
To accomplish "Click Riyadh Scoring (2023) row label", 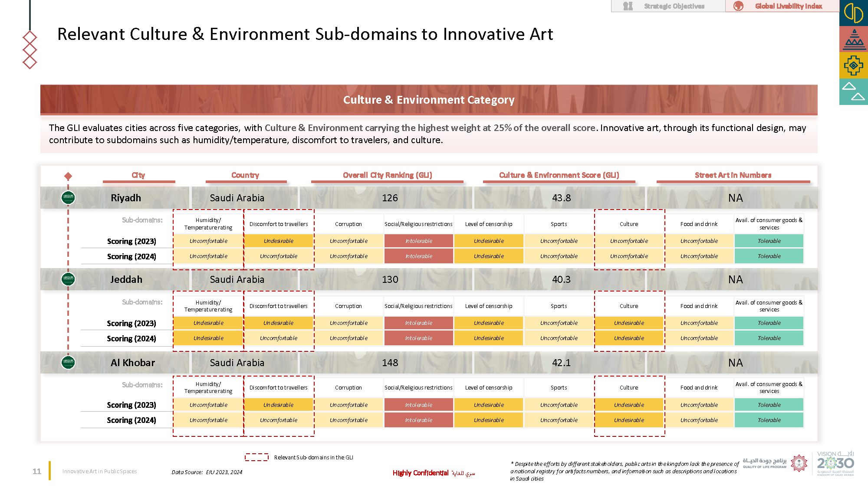I will click(132, 241).
